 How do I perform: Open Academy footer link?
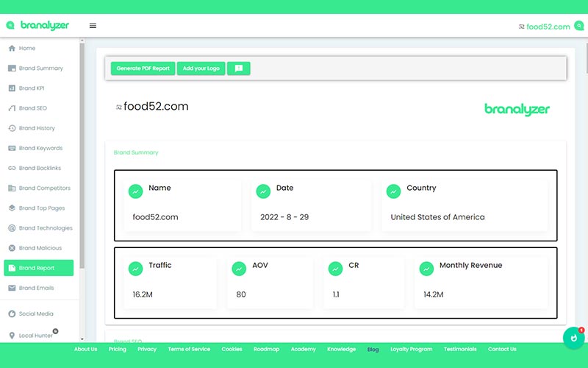pyautogui.click(x=304, y=349)
